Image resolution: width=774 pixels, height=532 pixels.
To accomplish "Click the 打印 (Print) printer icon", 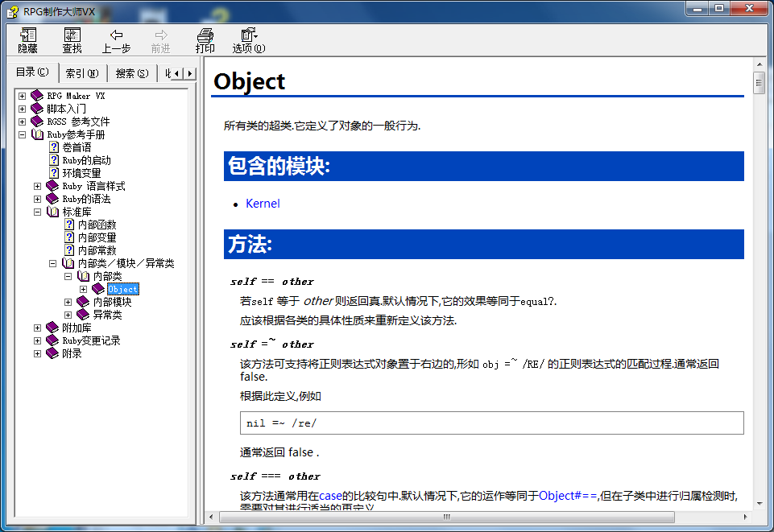I will click(205, 35).
